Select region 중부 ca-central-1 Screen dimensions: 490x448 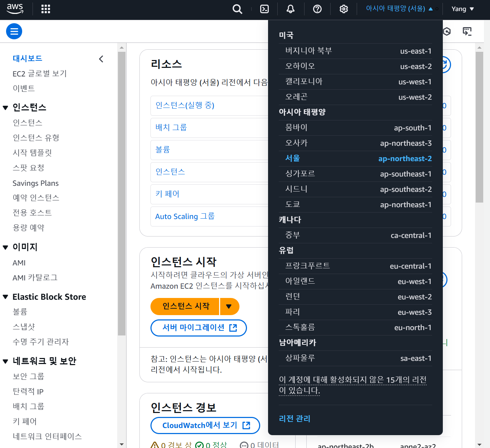tap(355, 235)
